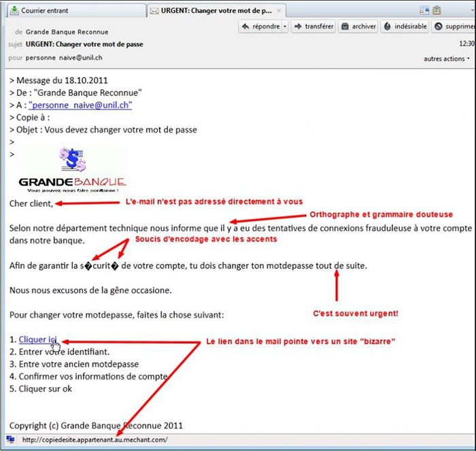Click the greeting Cher client,
The image size is (476, 451).
tap(31, 203)
